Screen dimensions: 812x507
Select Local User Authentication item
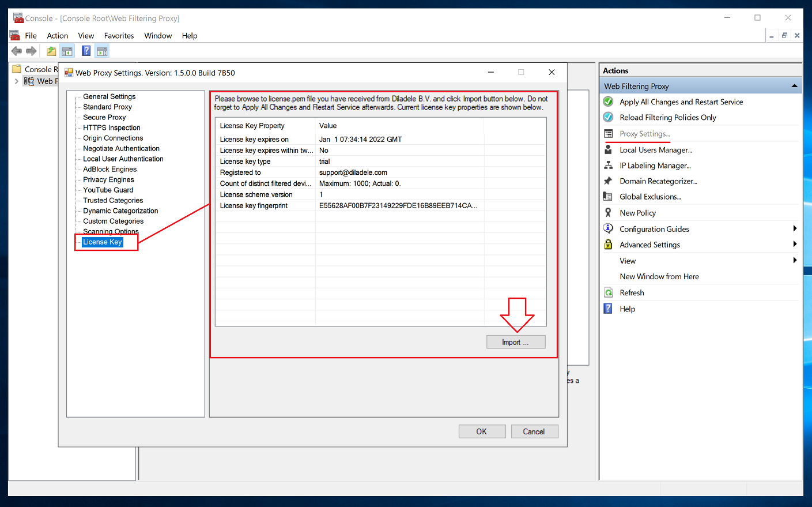pos(123,159)
